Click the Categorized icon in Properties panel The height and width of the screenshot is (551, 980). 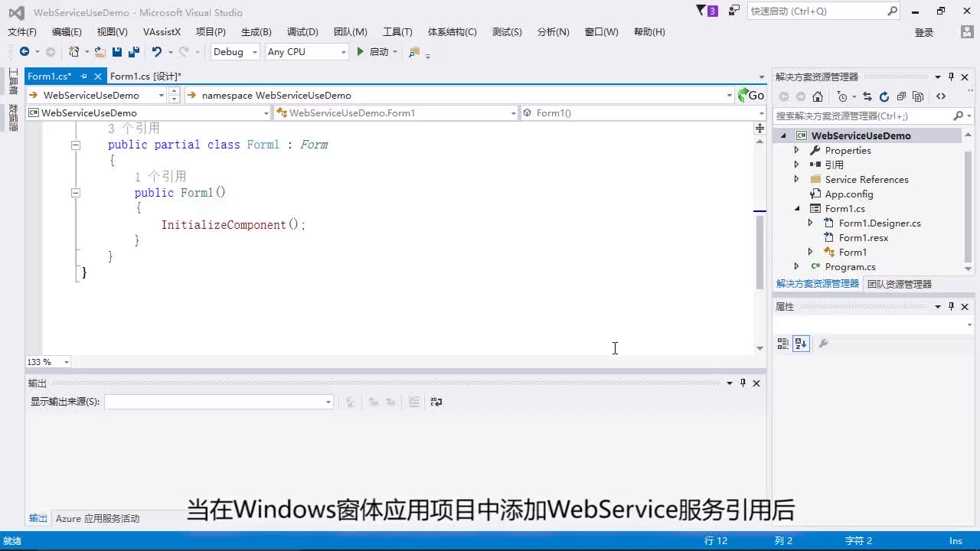(x=782, y=344)
